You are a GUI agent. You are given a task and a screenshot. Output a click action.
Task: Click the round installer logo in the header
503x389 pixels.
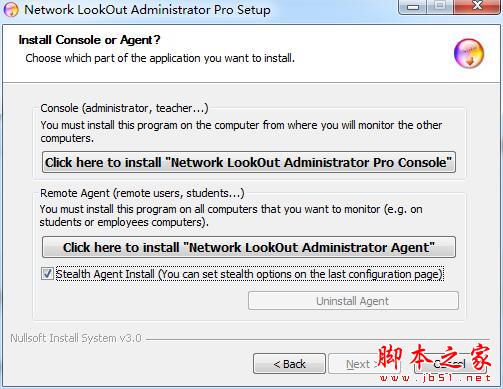point(469,53)
